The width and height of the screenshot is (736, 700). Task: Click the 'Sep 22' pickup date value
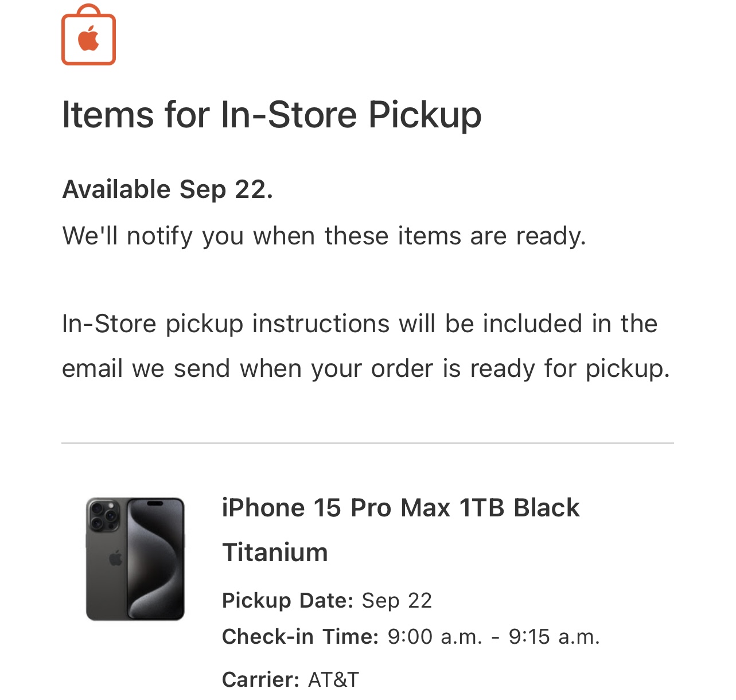[397, 601]
